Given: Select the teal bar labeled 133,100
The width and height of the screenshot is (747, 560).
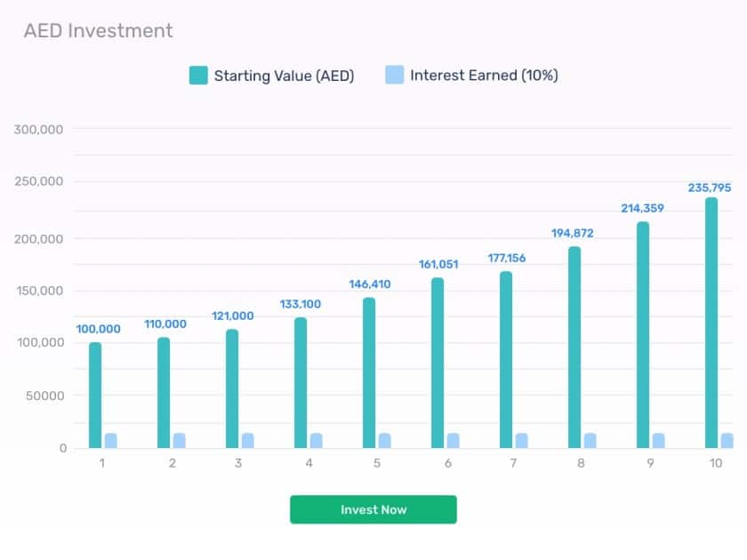Looking at the screenshot, I should 301,383.
